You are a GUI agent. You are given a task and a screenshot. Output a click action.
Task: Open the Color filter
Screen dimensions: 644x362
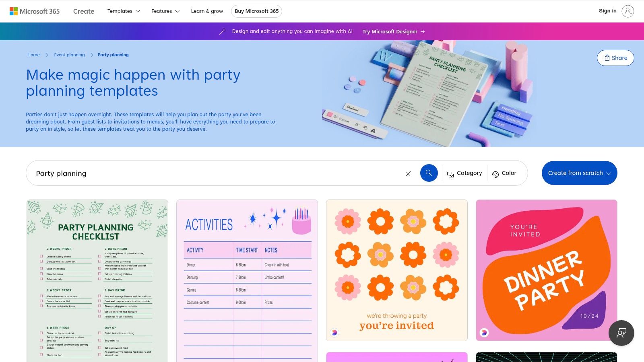click(x=504, y=173)
